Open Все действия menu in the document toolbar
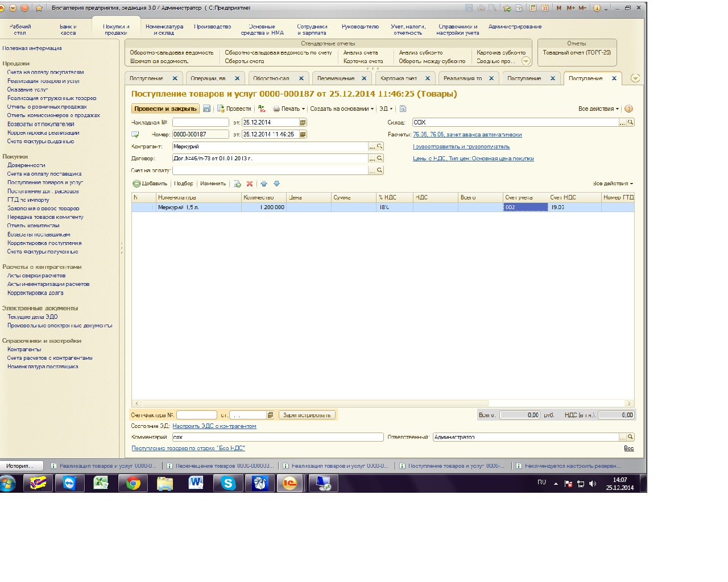 [x=598, y=109]
